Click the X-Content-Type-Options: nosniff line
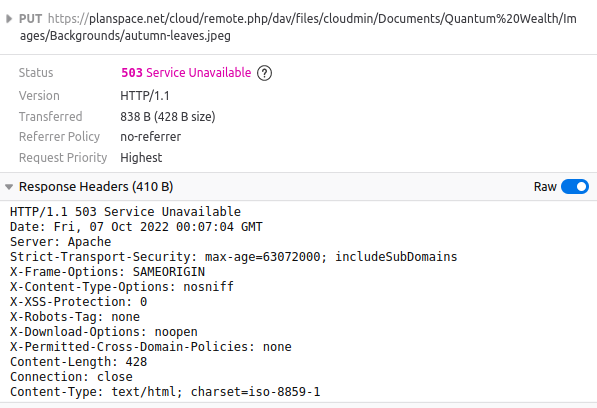This screenshot has width=597, height=408. [122, 287]
